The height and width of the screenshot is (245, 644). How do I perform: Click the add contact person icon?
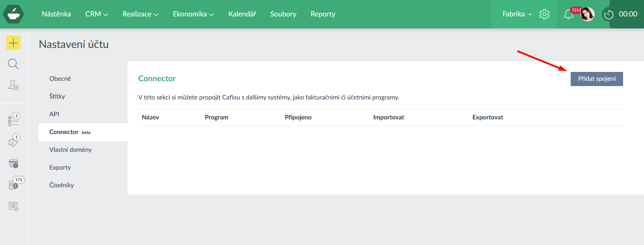click(x=13, y=85)
